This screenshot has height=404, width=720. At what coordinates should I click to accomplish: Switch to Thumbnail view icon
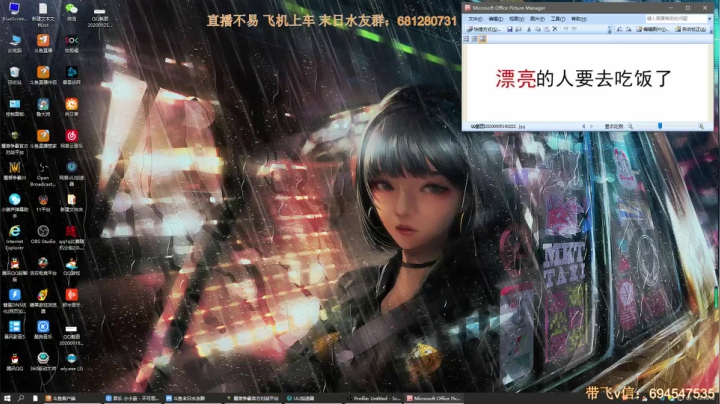coord(466,39)
